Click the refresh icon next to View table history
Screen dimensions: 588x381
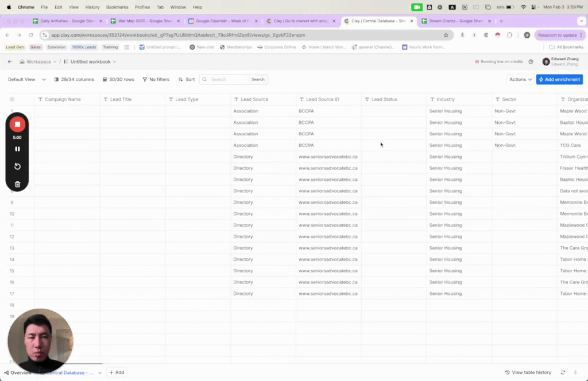click(x=563, y=372)
